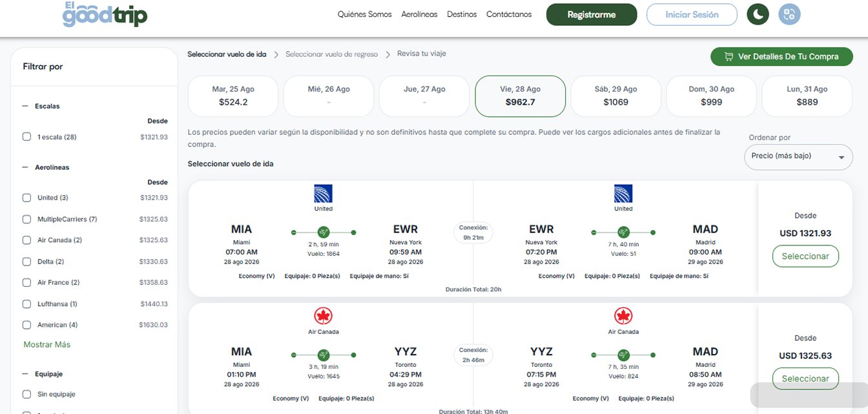Viewport: 868px width, 414px height.
Task: Select the Jue, 27 Ago date tab
Action: point(424,96)
